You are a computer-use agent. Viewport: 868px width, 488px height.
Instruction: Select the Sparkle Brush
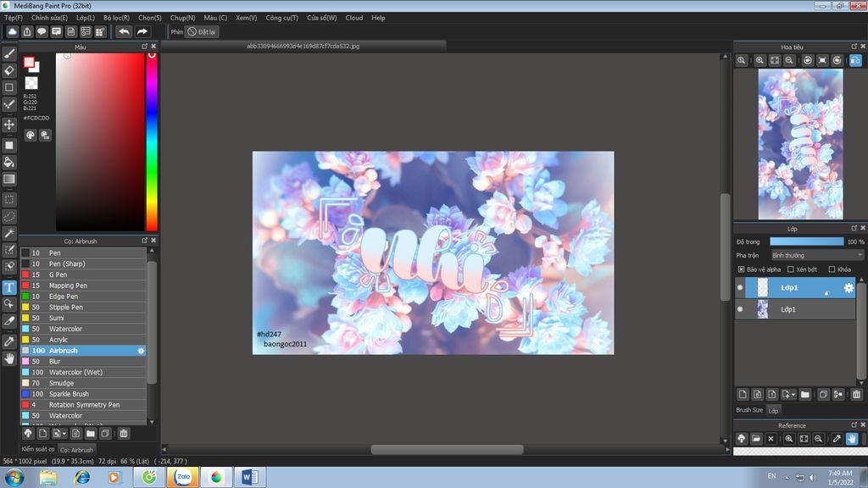click(83, 394)
